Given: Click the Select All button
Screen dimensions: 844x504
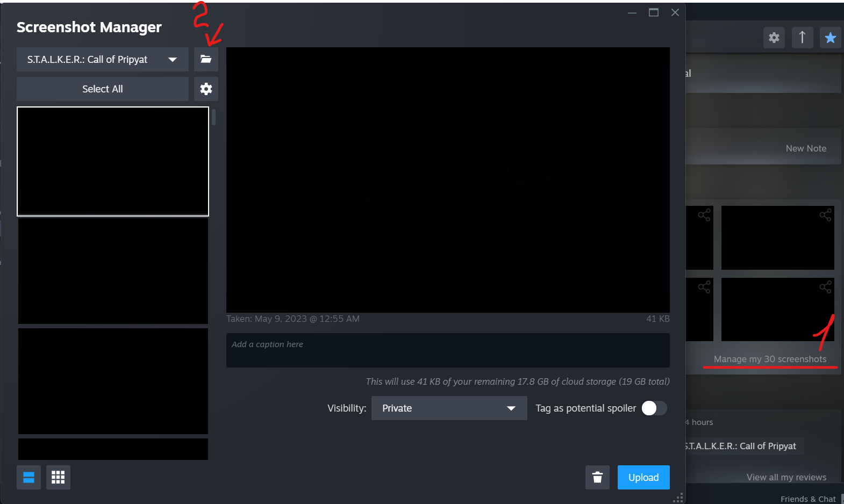Looking at the screenshot, I should (103, 89).
